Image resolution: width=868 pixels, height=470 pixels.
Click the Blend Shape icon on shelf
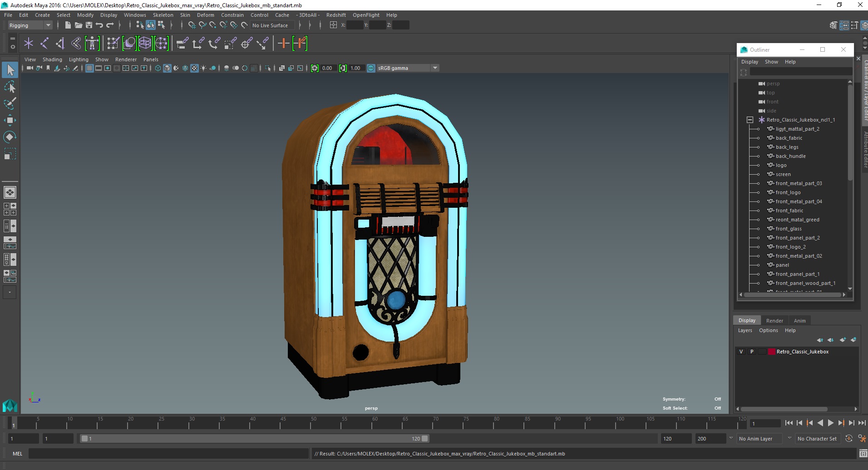(x=129, y=44)
